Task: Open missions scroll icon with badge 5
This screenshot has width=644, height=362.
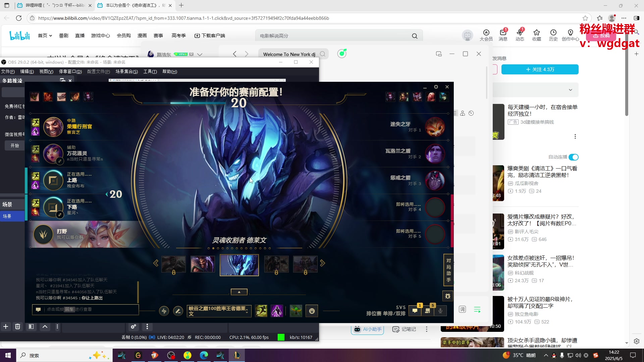Action: [x=428, y=311]
